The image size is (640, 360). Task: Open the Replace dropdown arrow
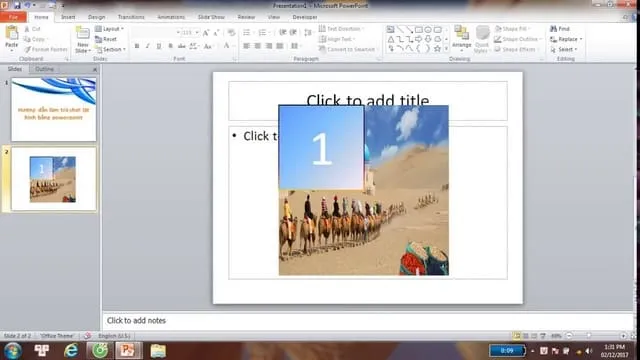coord(581,39)
